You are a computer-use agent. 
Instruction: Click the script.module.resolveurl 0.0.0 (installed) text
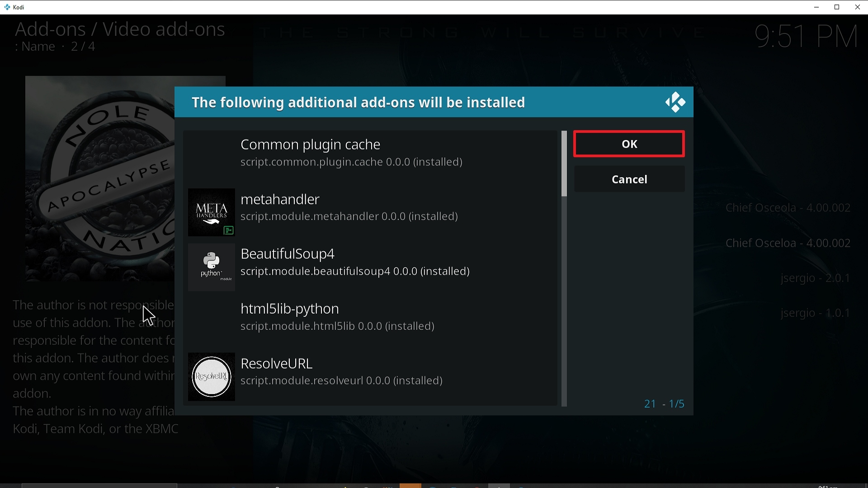[341, 381]
